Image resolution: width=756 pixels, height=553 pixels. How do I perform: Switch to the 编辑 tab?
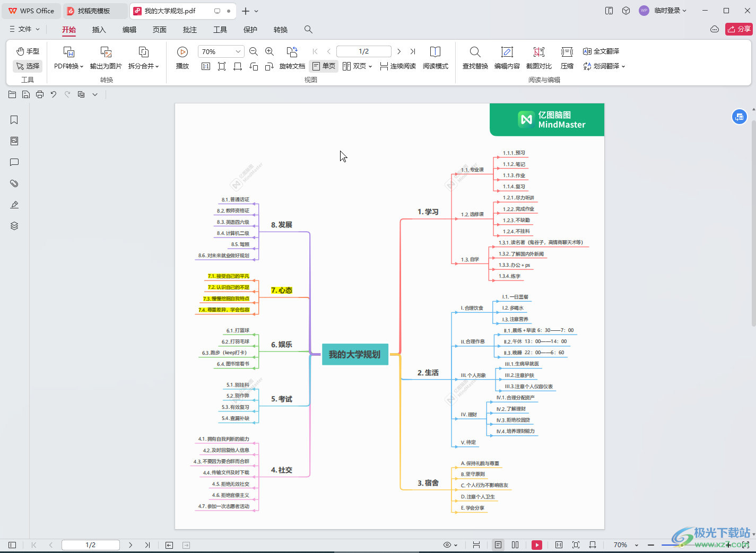click(x=129, y=30)
